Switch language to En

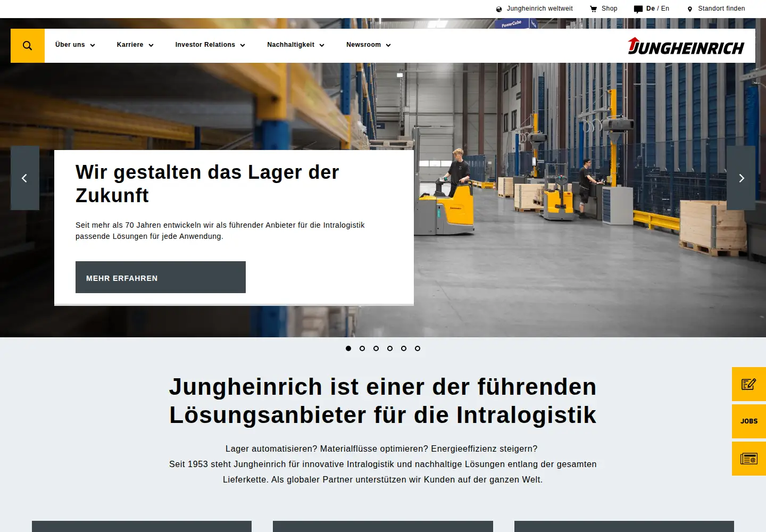pos(665,9)
